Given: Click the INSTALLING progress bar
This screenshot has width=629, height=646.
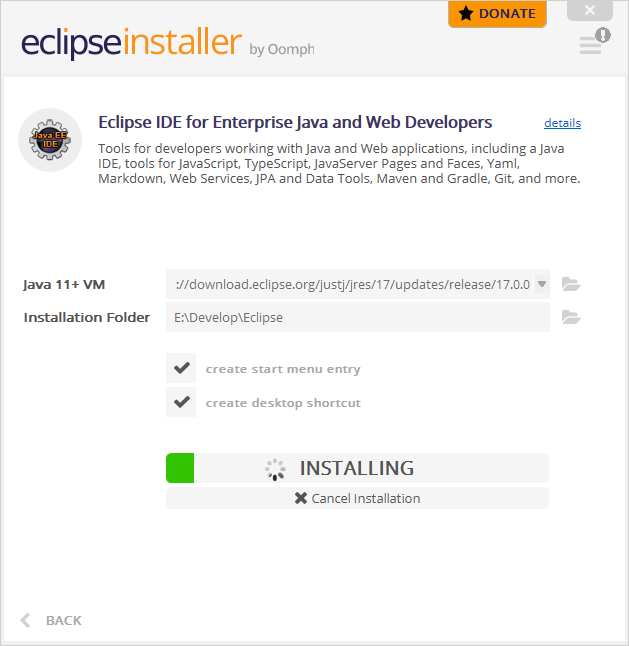Looking at the screenshot, I should point(358,468).
